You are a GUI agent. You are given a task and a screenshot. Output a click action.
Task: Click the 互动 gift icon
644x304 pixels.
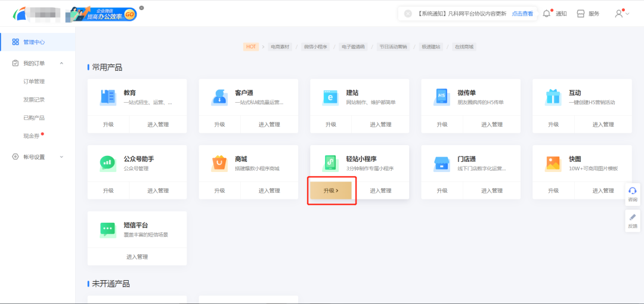pos(553,97)
